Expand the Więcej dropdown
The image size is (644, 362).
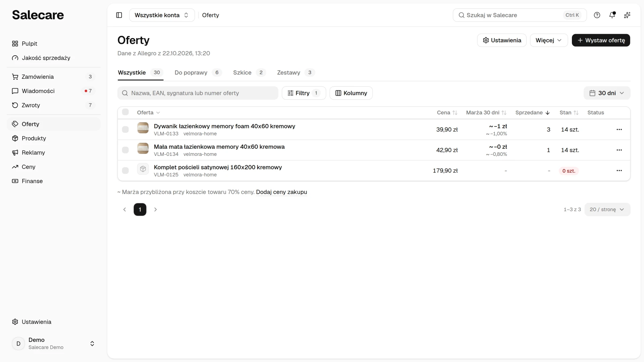click(x=549, y=40)
